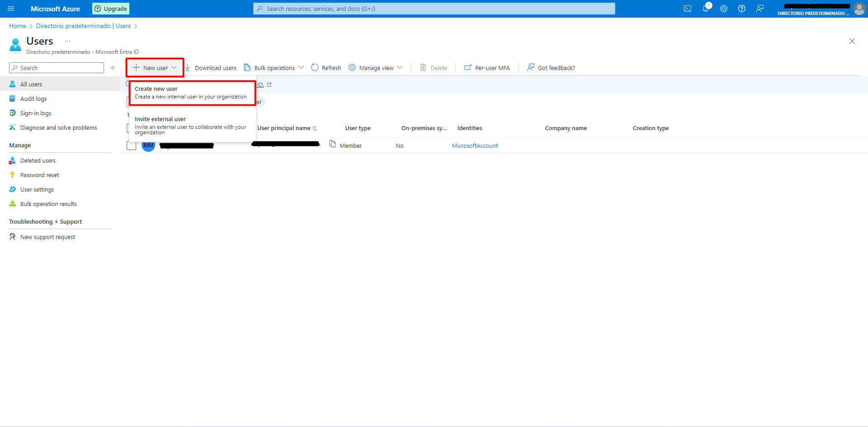This screenshot has height=427, width=868.
Task: Click the Download users button
Action: tap(211, 68)
